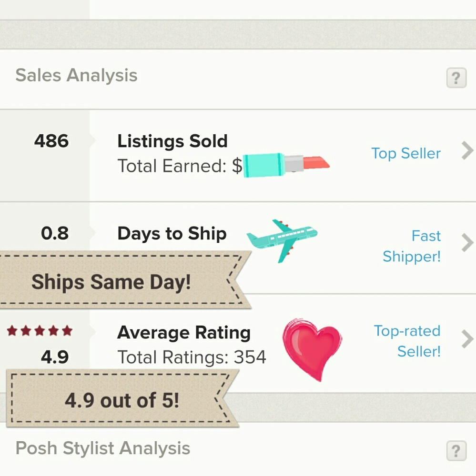Viewport: 476px width, 476px height.
Task: Open the Fast Shipper! link
Action: [x=412, y=246]
